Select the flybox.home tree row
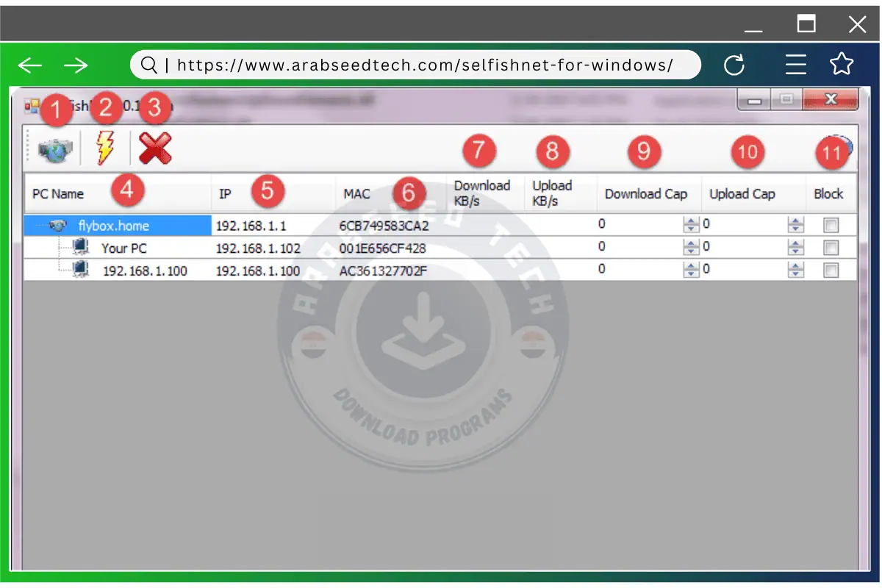The image size is (882, 588). click(x=113, y=226)
